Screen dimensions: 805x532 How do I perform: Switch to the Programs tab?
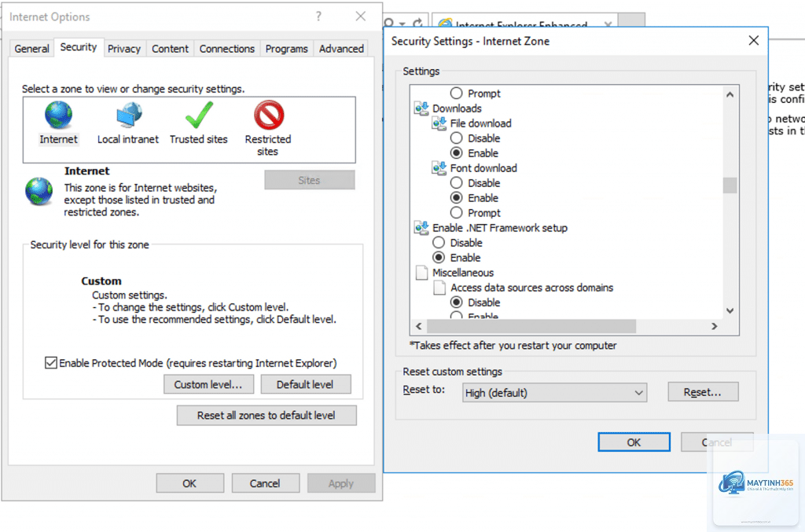pyautogui.click(x=286, y=49)
